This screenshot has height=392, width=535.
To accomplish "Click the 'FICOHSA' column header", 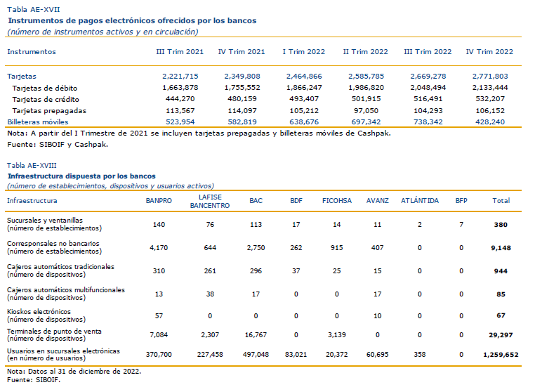I will point(337,201).
